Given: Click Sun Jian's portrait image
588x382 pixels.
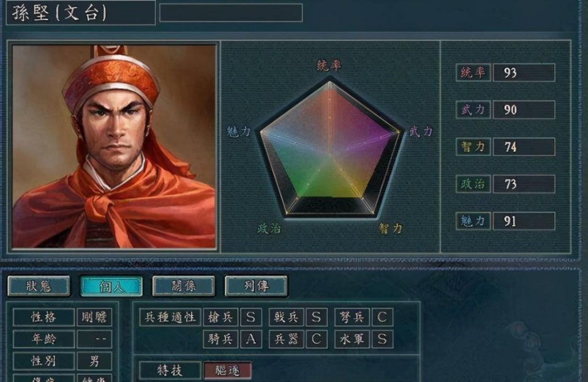Looking at the screenshot, I should (114, 147).
